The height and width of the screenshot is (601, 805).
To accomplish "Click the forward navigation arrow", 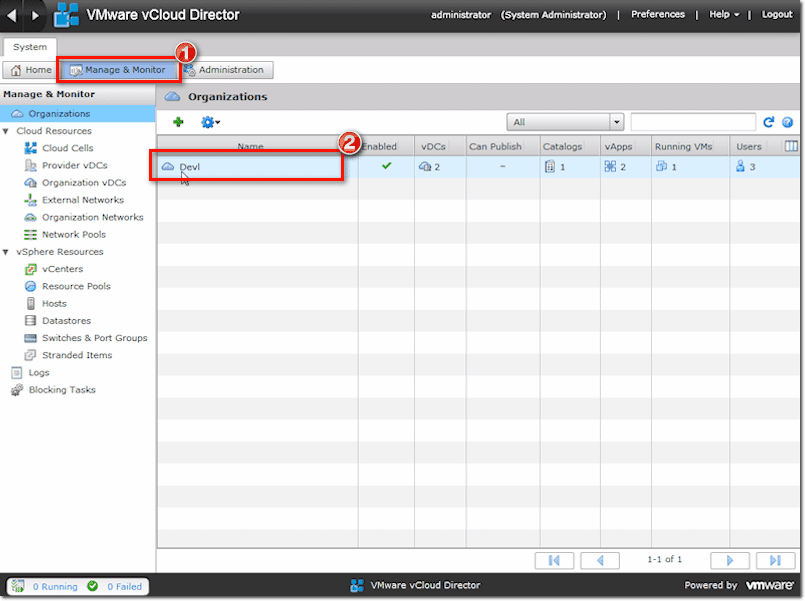I will pos(35,15).
